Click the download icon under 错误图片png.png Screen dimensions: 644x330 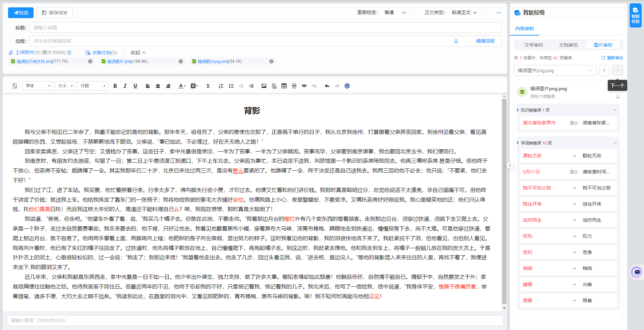(618, 97)
